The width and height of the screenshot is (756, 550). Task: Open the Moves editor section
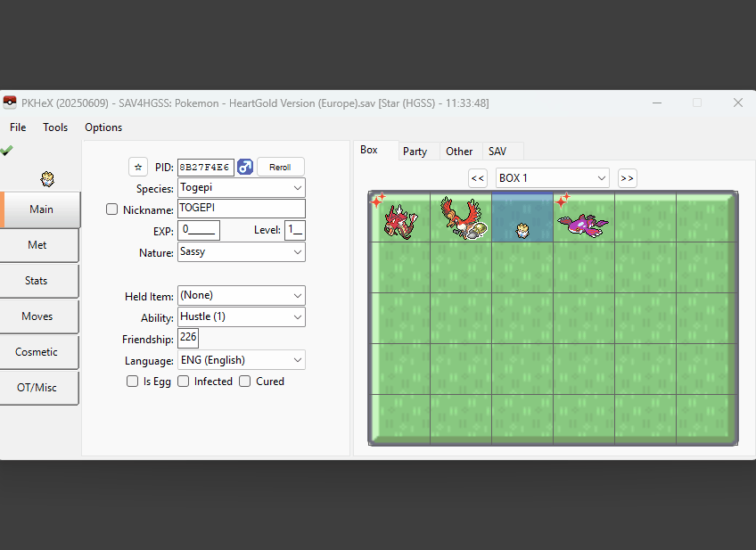(38, 316)
